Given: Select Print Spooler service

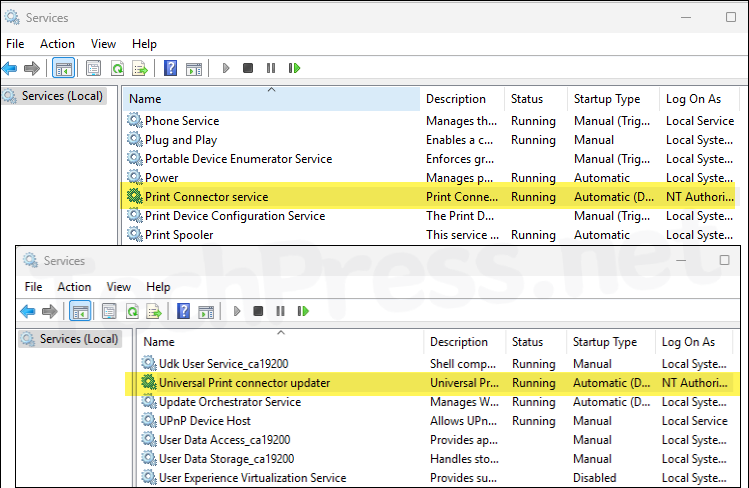Looking at the screenshot, I should 430,235.
